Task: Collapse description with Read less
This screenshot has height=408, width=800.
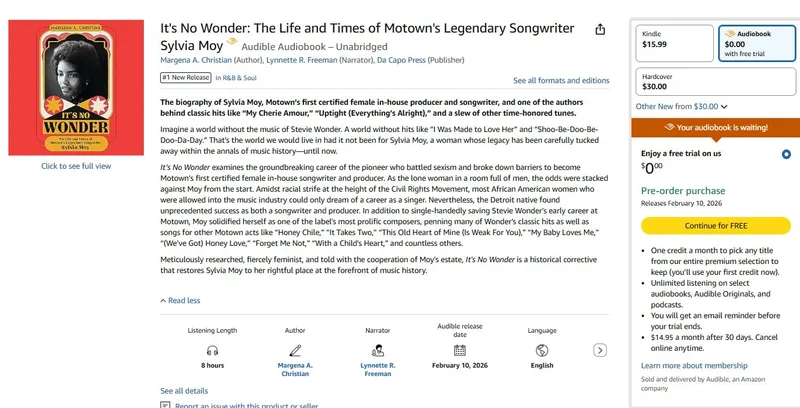Action: pyautogui.click(x=180, y=300)
